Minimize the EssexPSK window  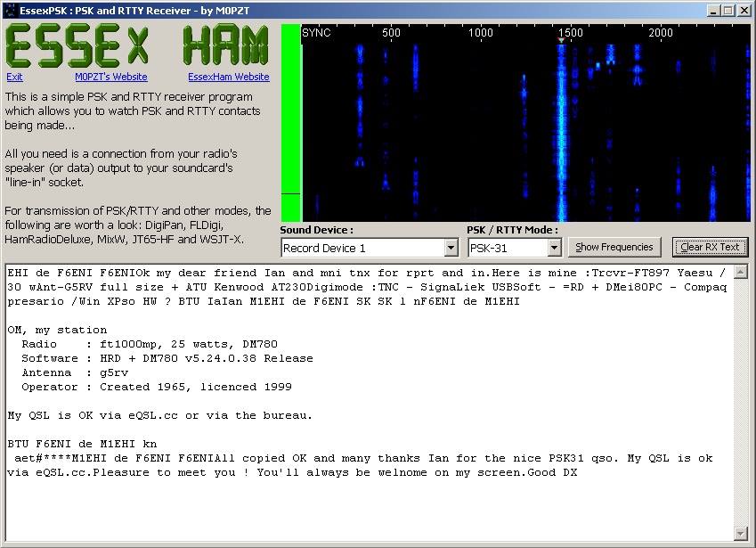tap(714, 10)
